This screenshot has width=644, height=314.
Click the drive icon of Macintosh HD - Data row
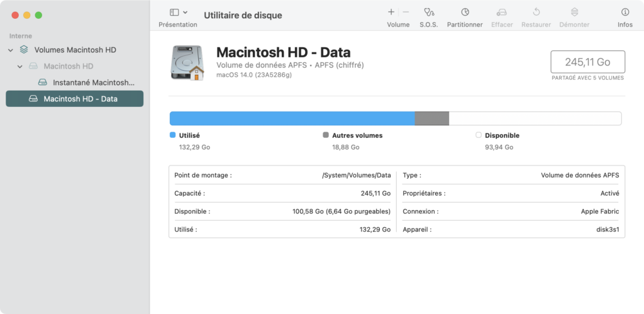point(33,99)
